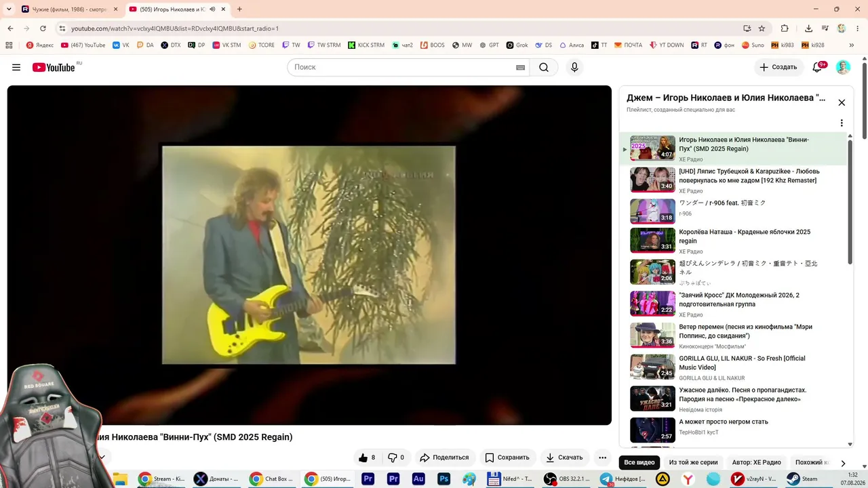Share the video via Поделиться
The height and width of the screenshot is (488, 868).
coord(445,457)
